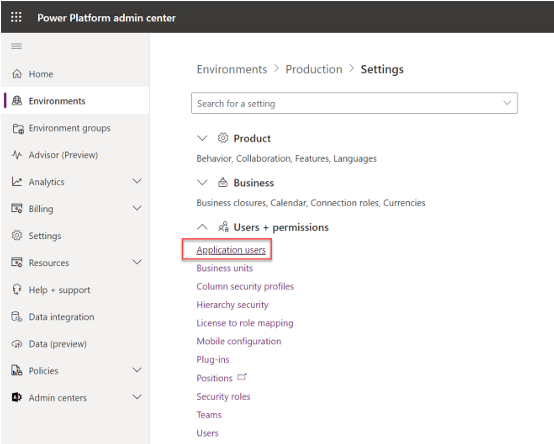Open the Users link
The width and height of the screenshot is (554, 444).
click(207, 433)
